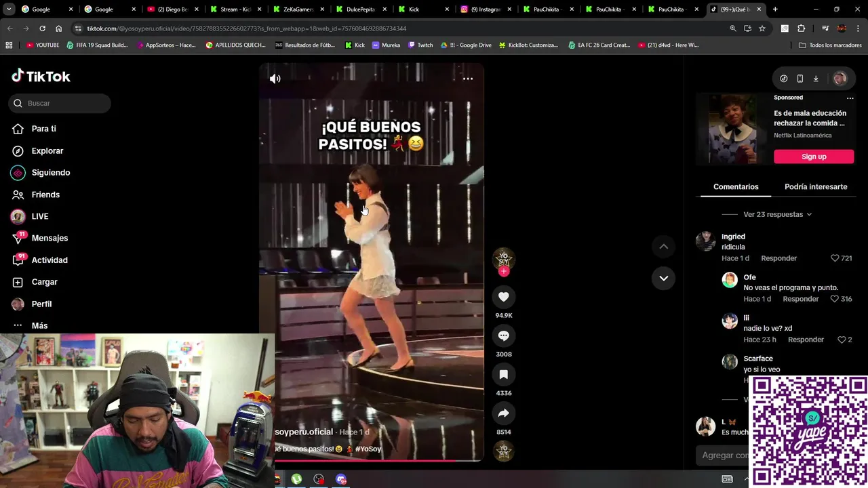Open Mensajes inbox

click(x=50, y=238)
